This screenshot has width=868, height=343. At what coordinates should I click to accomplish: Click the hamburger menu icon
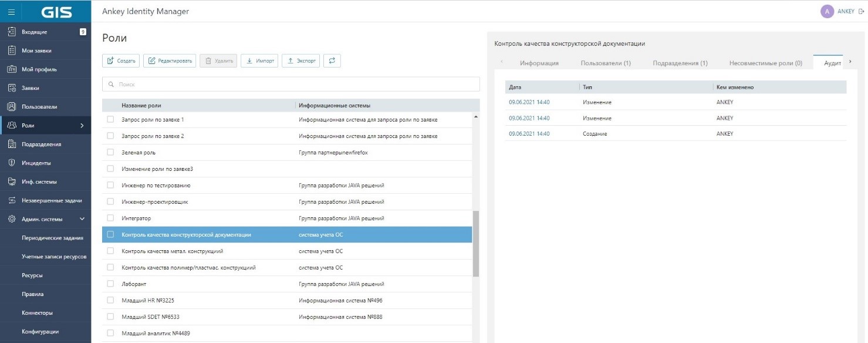11,11
